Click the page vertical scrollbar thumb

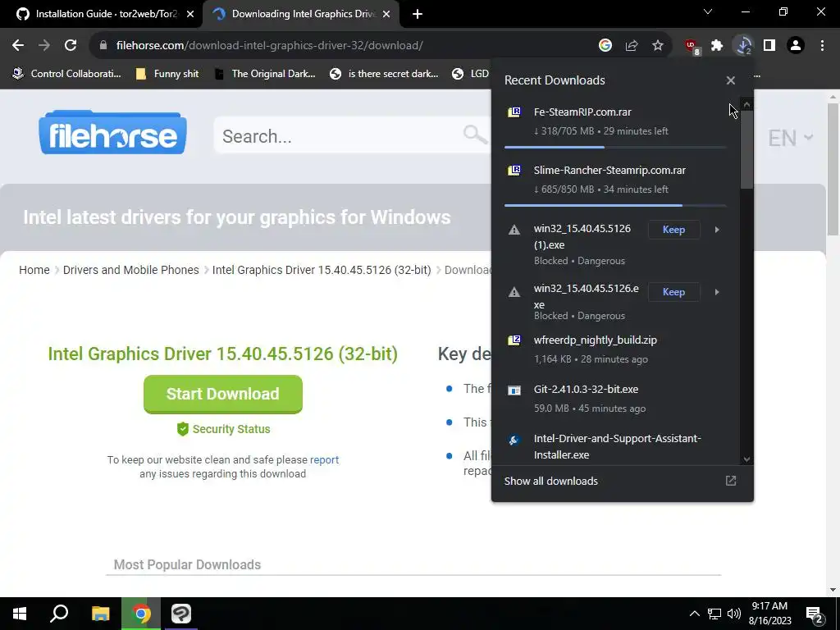click(x=833, y=169)
